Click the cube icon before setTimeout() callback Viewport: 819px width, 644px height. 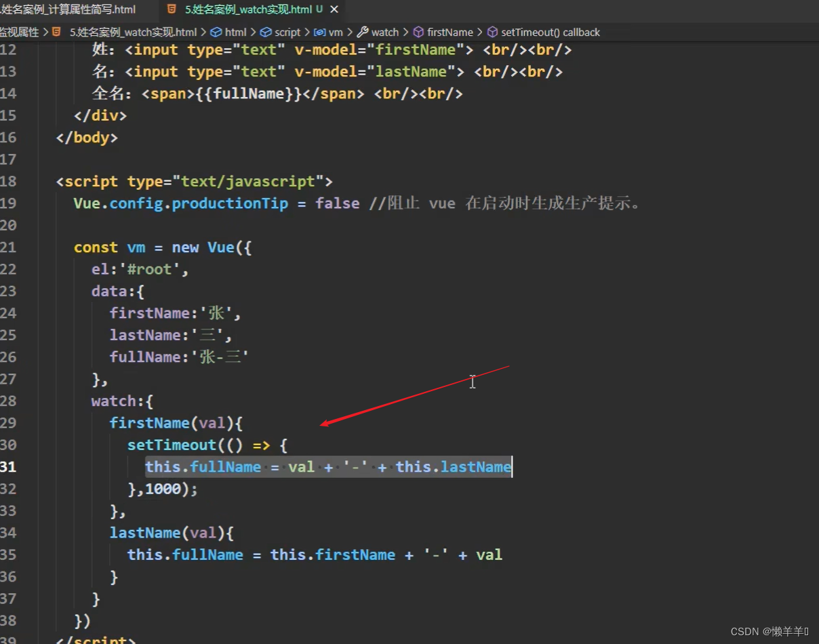pyautogui.click(x=493, y=32)
